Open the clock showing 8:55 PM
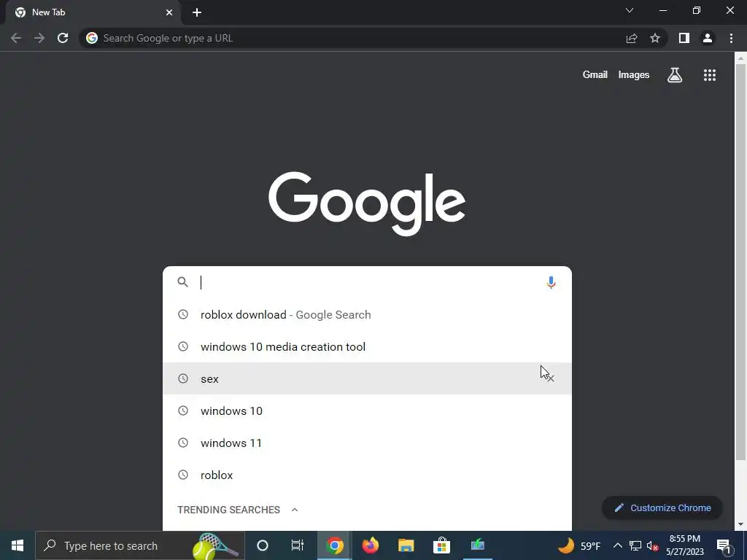The width and height of the screenshot is (747, 560). click(684, 545)
